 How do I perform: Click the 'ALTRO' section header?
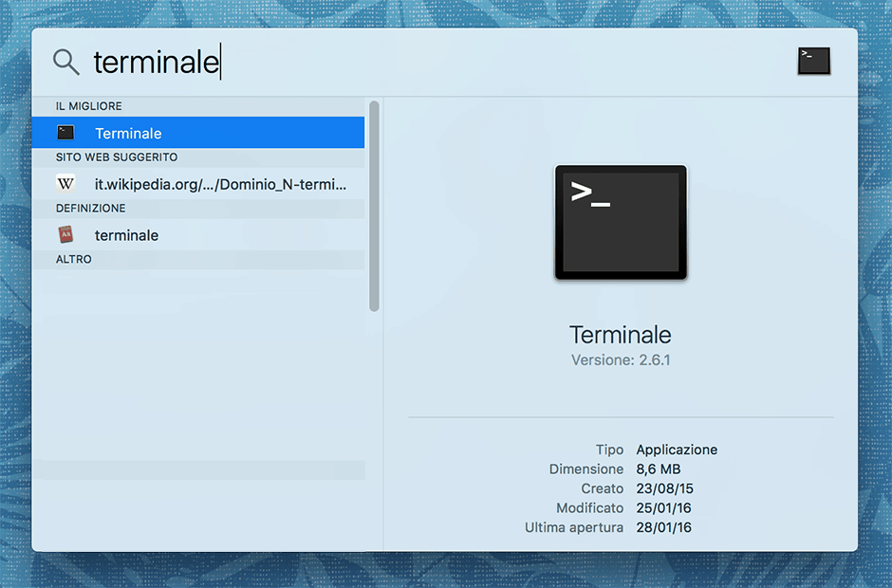74,260
